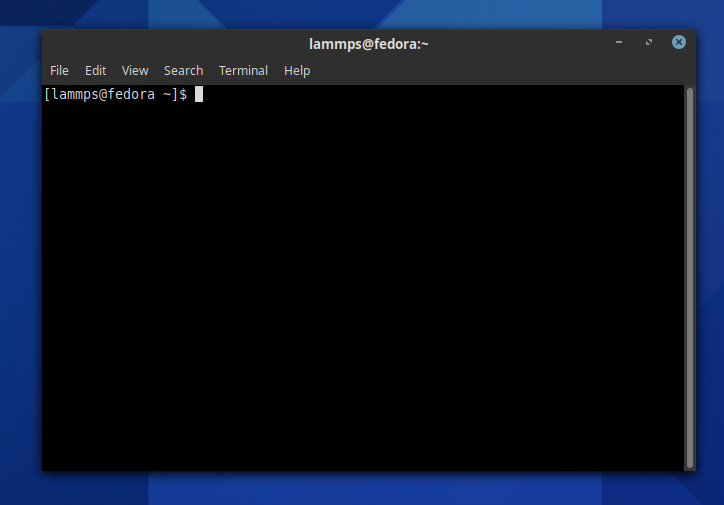
Task: Open the Search menu
Action: [x=183, y=71]
